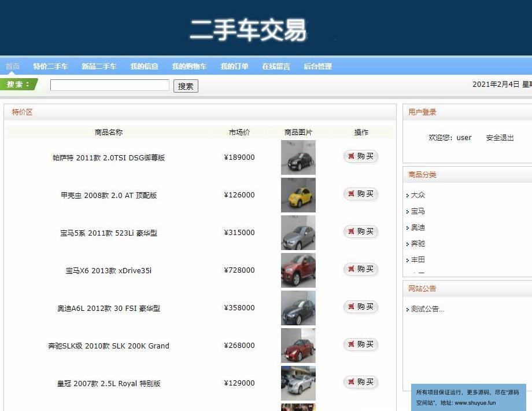Click product name 皇冠 2007款 2.5L Royal 特别版

tap(109, 383)
